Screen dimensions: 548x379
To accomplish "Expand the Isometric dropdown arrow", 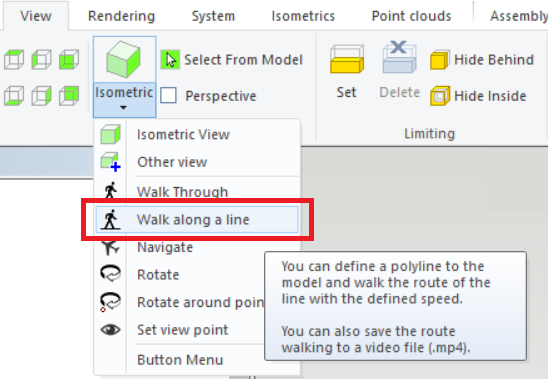I will 123,108.
